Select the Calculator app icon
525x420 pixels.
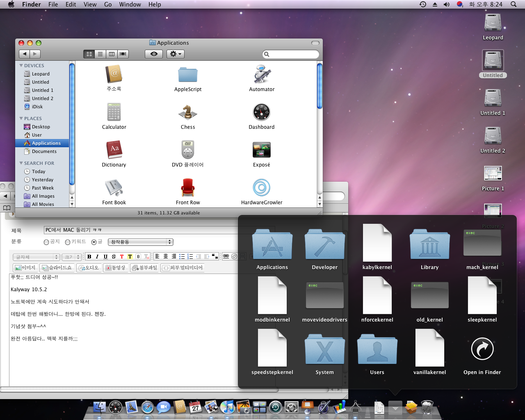tap(114, 112)
